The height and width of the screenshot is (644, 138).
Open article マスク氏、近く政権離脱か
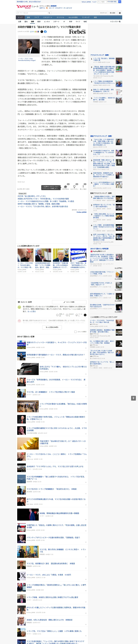pyautogui.click(x=51, y=392)
